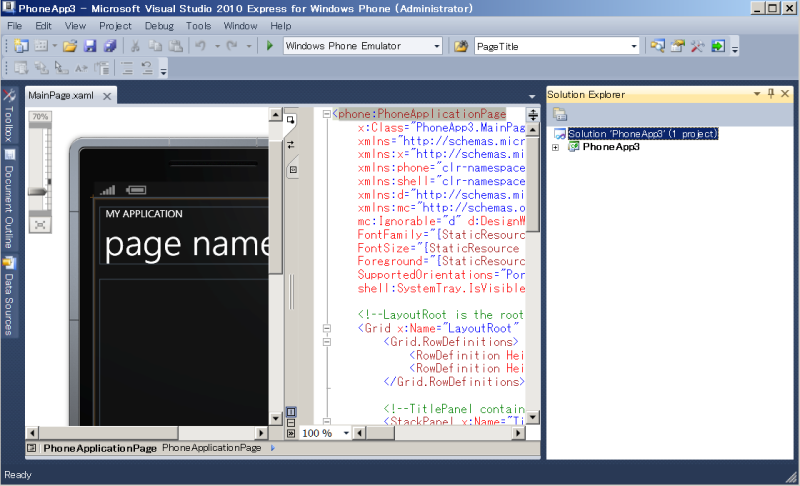Open the View menu

75,26
